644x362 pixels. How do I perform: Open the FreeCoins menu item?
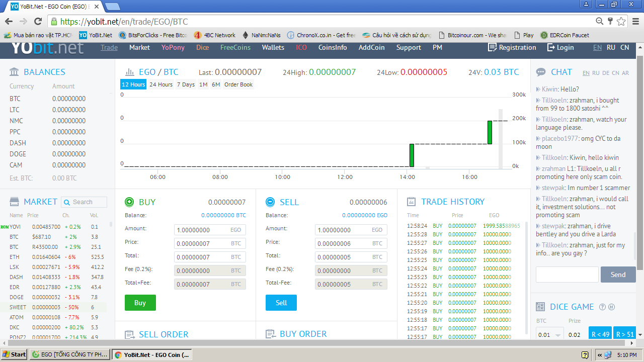pyautogui.click(x=235, y=47)
